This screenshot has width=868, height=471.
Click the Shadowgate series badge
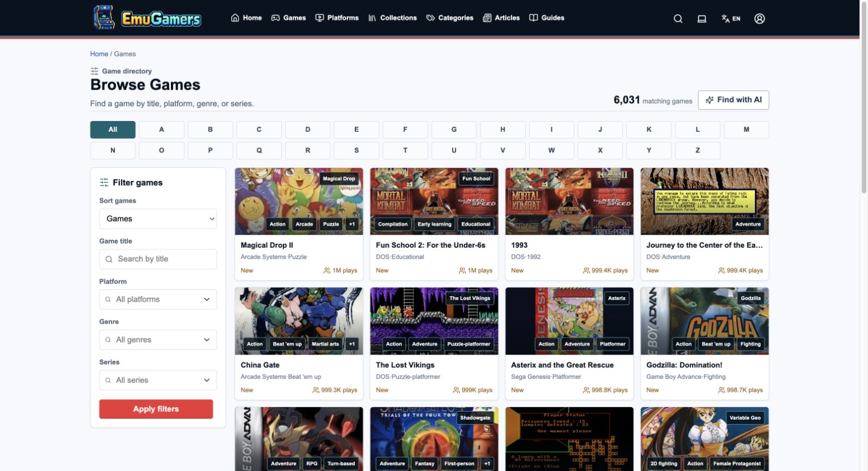[475, 418]
